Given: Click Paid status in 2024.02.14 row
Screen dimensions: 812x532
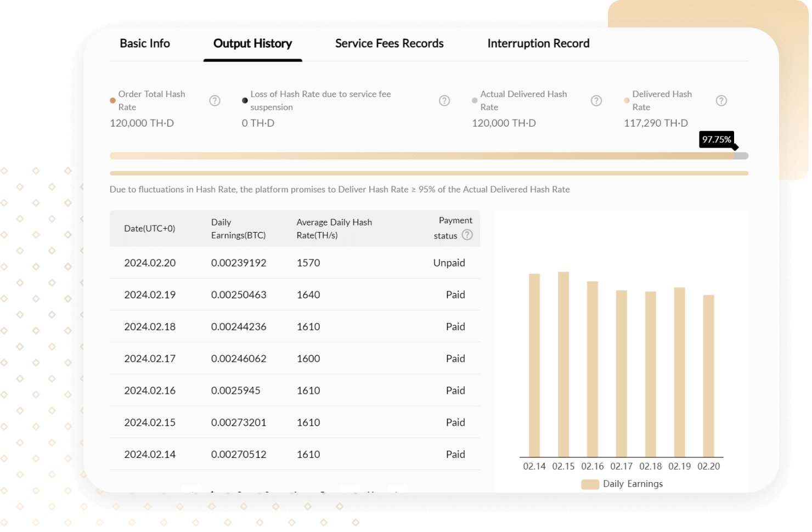Looking at the screenshot, I should tap(455, 454).
